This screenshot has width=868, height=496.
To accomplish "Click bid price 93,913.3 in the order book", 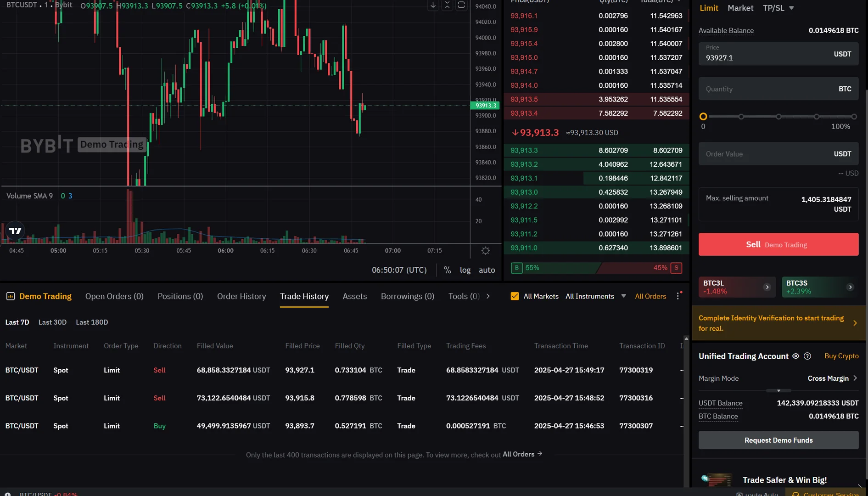I will coord(524,150).
